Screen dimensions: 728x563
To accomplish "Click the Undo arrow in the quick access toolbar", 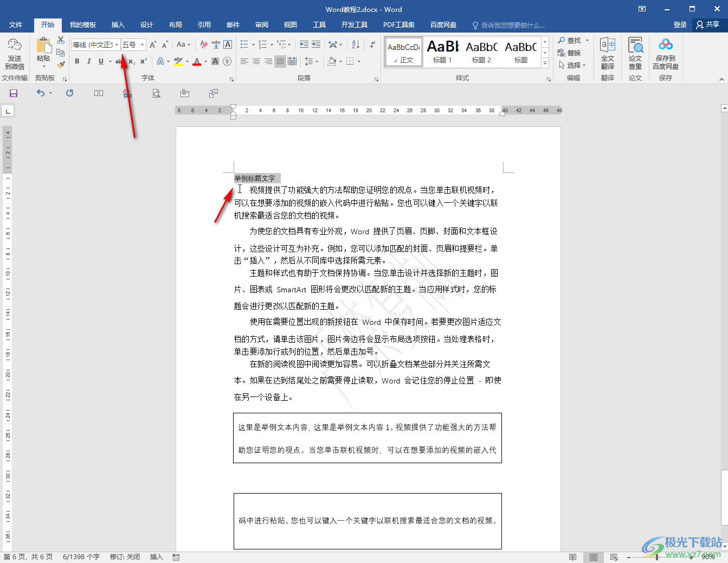I will [41, 93].
